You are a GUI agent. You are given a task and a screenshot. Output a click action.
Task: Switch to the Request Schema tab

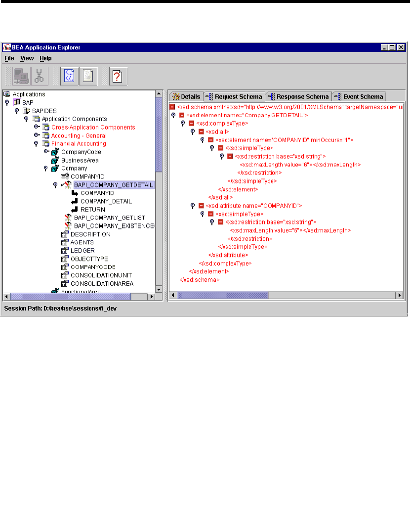234,97
